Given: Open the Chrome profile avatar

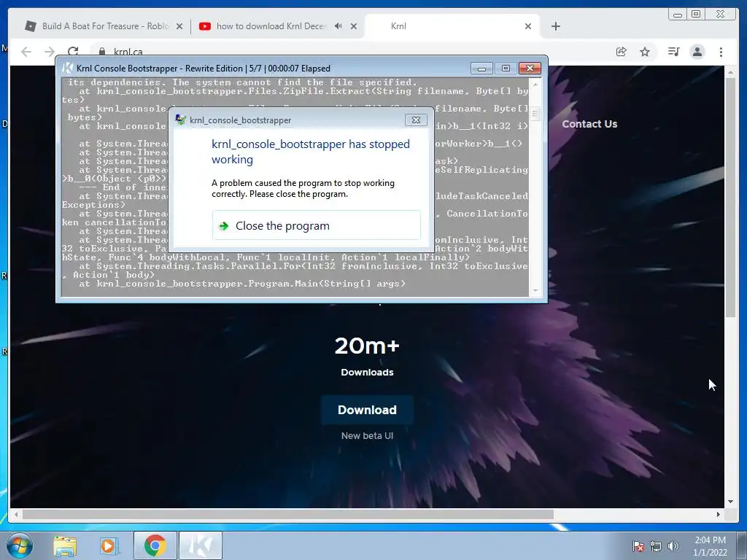Looking at the screenshot, I should coord(697,52).
